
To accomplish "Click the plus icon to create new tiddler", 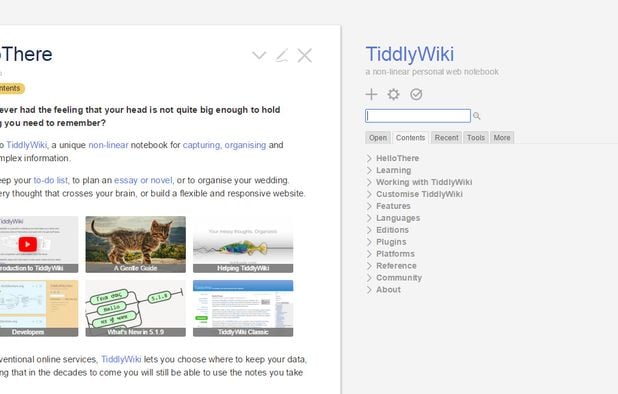I will click(x=371, y=94).
